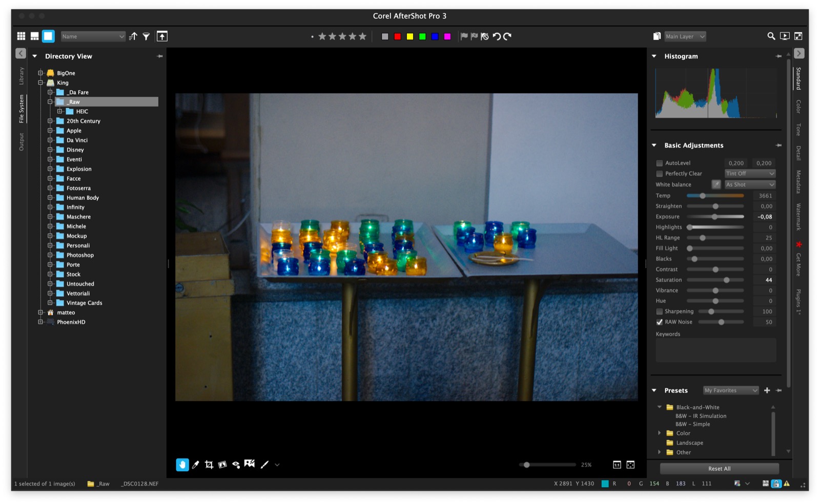Image resolution: width=820 pixels, height=504 pixels.
Task: Hide the left panel with arrow button
Action: pyautogui.click(x=20, y=53)
